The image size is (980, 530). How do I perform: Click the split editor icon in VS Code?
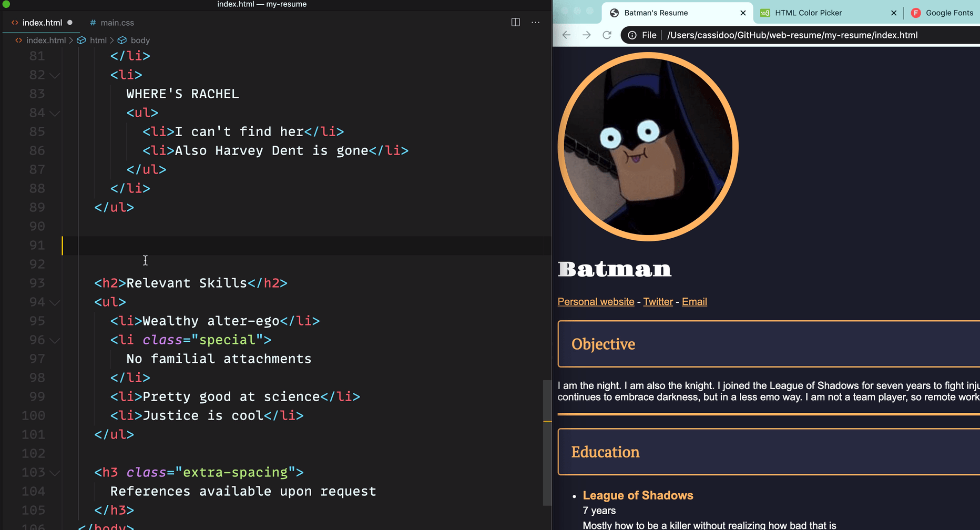tap(515, 22)
